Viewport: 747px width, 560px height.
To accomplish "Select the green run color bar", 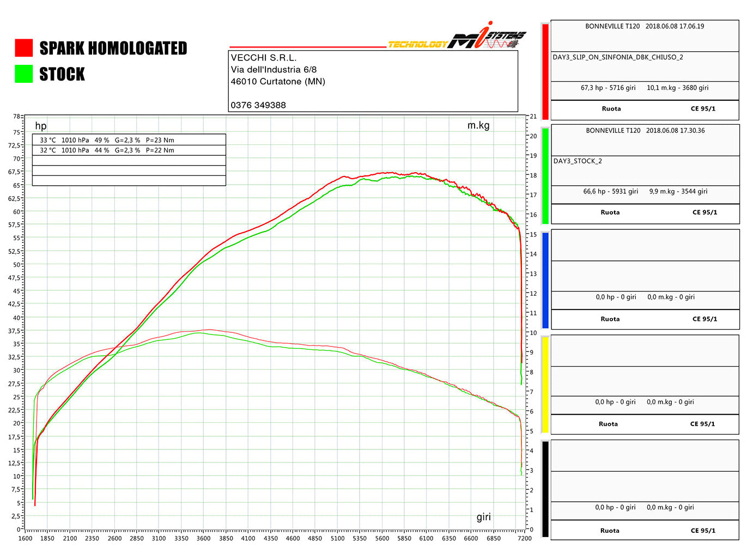I will [x=545, y=174].
